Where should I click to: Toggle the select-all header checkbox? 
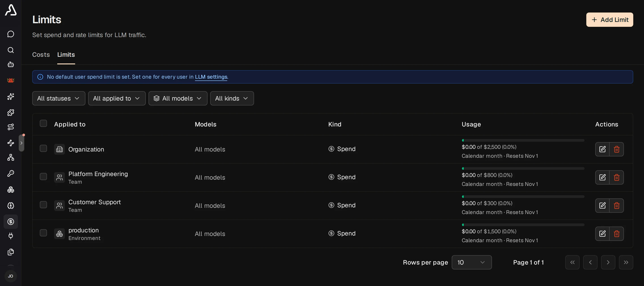tap(43, 123)
